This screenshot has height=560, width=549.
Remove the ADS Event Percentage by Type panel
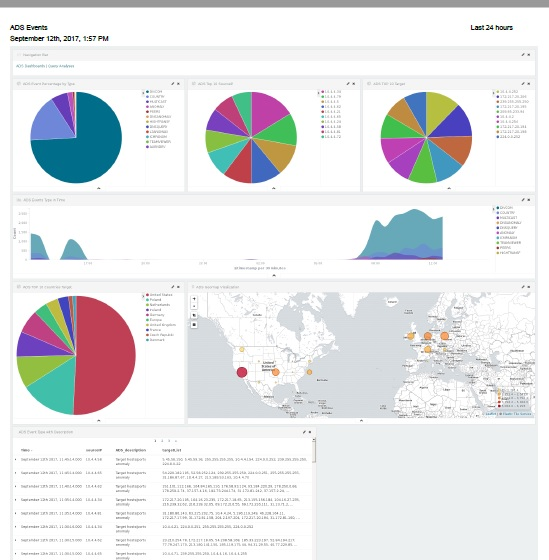click(178, 84)
